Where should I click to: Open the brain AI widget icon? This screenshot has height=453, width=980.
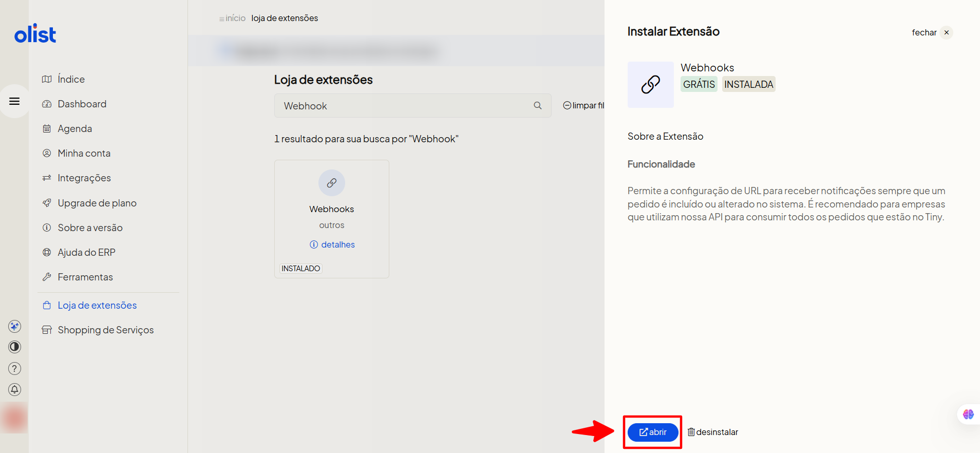[968, 414]
